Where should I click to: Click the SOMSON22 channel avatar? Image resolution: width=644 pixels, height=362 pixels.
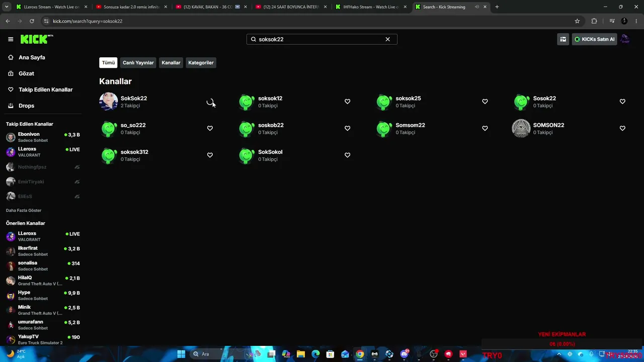click(521, 128)
